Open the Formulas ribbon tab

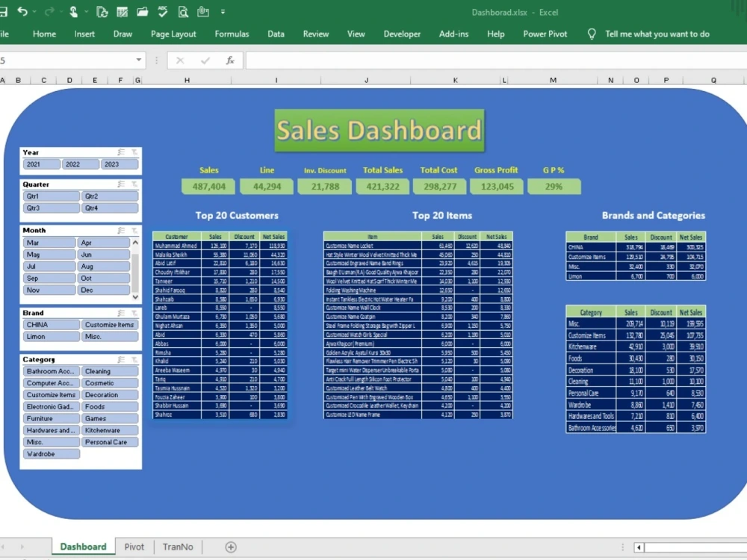(232, 34)
